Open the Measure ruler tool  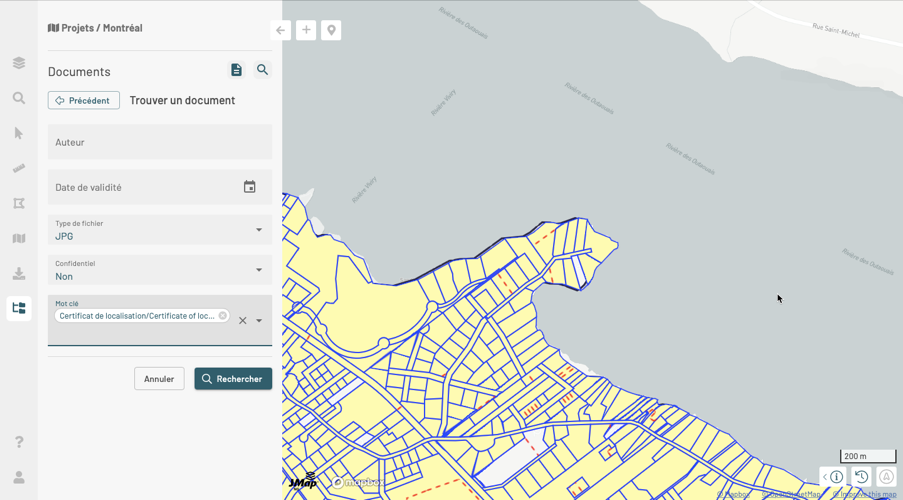19,168
